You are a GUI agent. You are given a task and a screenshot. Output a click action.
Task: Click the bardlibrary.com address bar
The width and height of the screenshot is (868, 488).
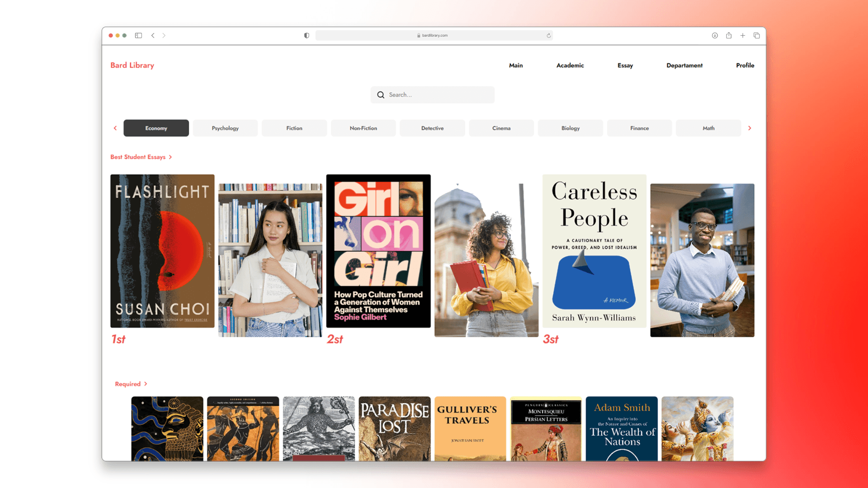[434, 35]
